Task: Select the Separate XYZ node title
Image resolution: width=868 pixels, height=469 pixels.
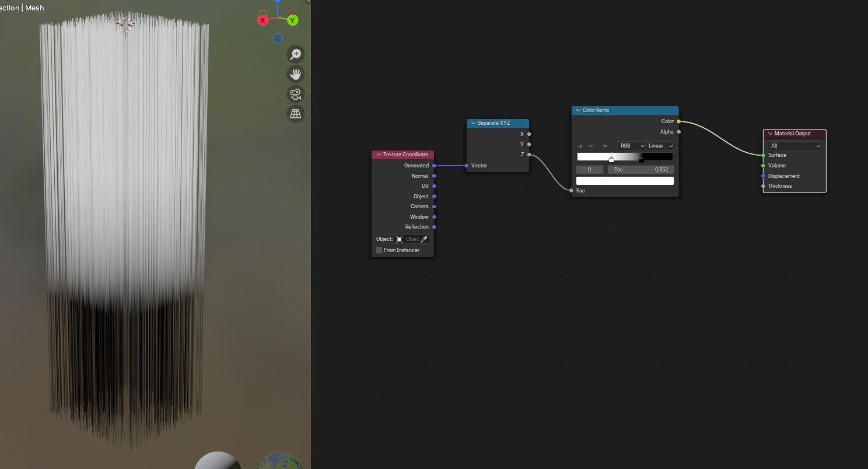Action: (x=494, y=123)
